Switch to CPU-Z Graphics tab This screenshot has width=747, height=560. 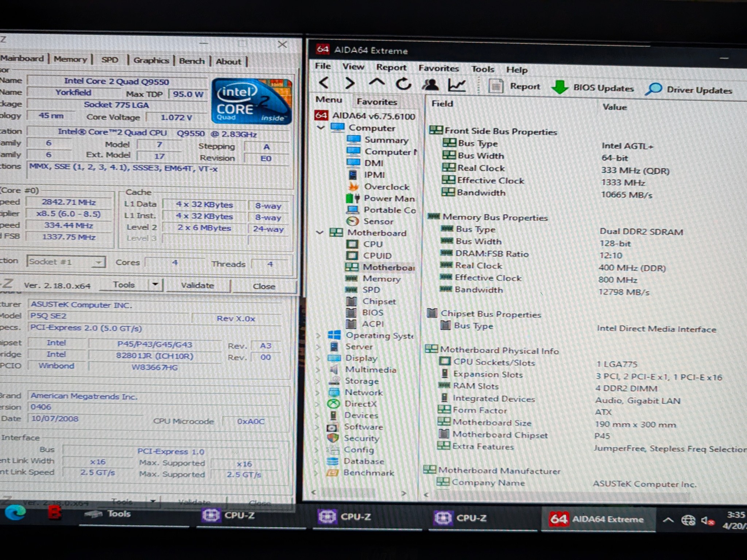pyautogui.click(x=151, y=61)
